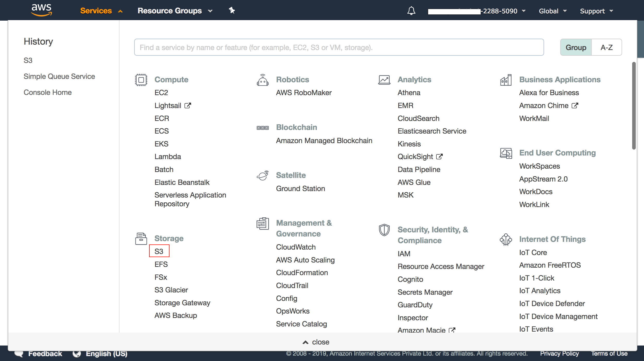
Task: Click the S3 link under Storage
Action: (159, 252)
